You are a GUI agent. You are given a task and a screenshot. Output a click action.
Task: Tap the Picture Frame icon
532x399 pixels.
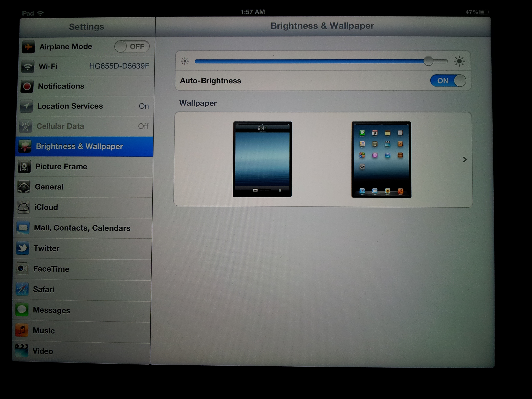pyautogui.click(x=24, y=166)
